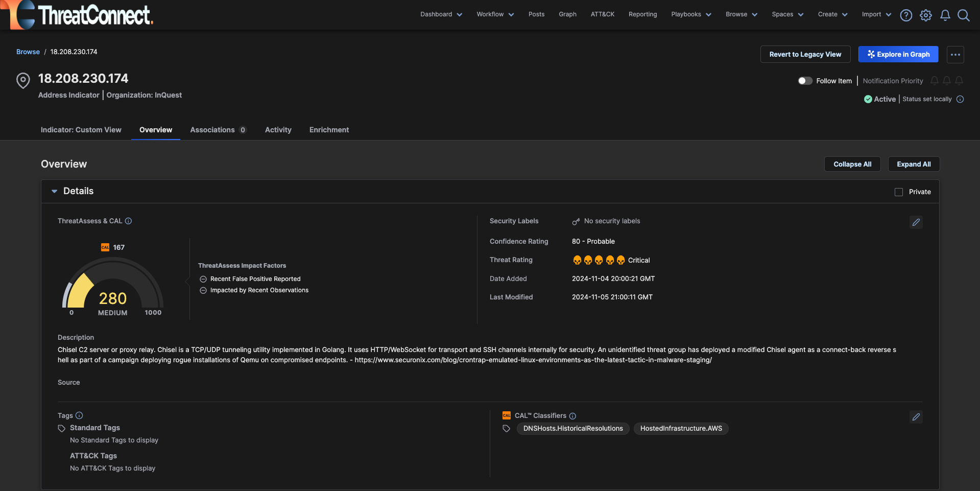980x491 pixels.
Task: Click the CAL score value 167
Action: click(119, 247)
